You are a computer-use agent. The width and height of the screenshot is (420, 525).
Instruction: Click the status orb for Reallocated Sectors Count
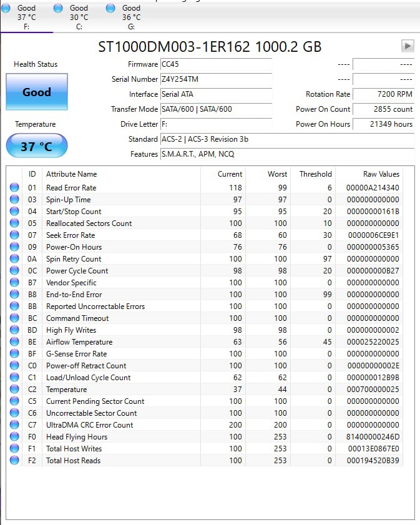coord(14,223)
